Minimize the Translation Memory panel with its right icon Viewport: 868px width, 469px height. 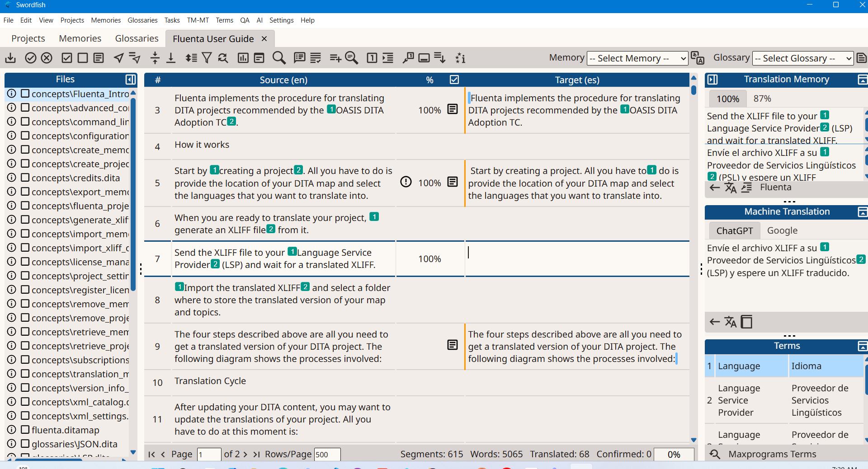pos(863,80)
